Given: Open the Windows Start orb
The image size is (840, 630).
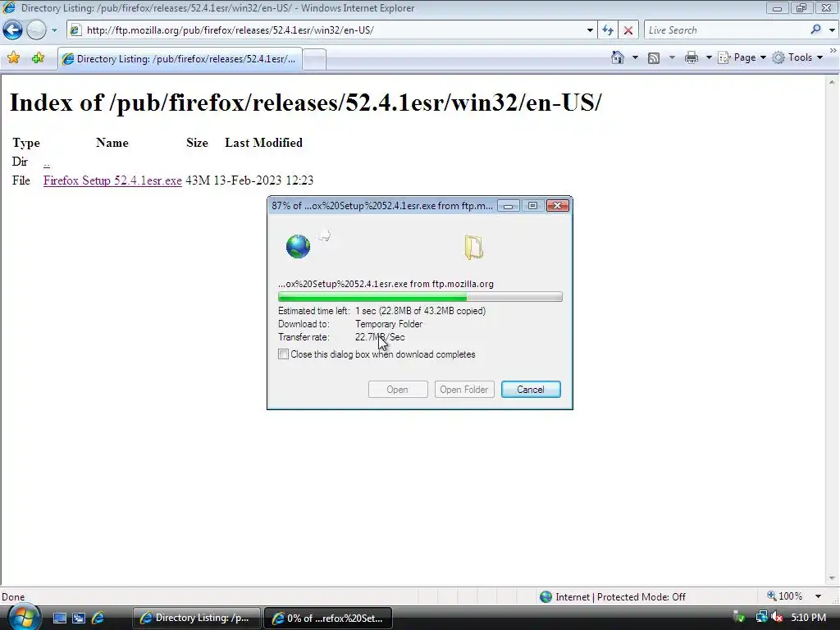Looking at the screenshot, I should (24, 618).
